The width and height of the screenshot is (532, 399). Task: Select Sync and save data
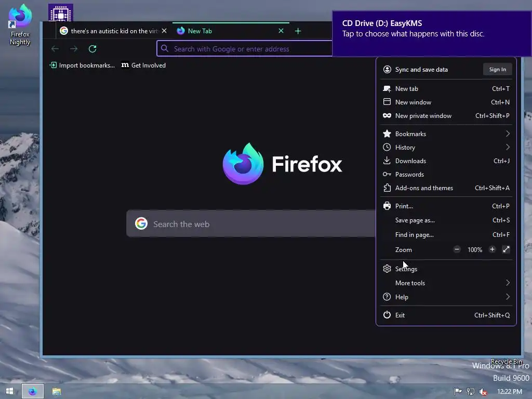coord(421,70)
